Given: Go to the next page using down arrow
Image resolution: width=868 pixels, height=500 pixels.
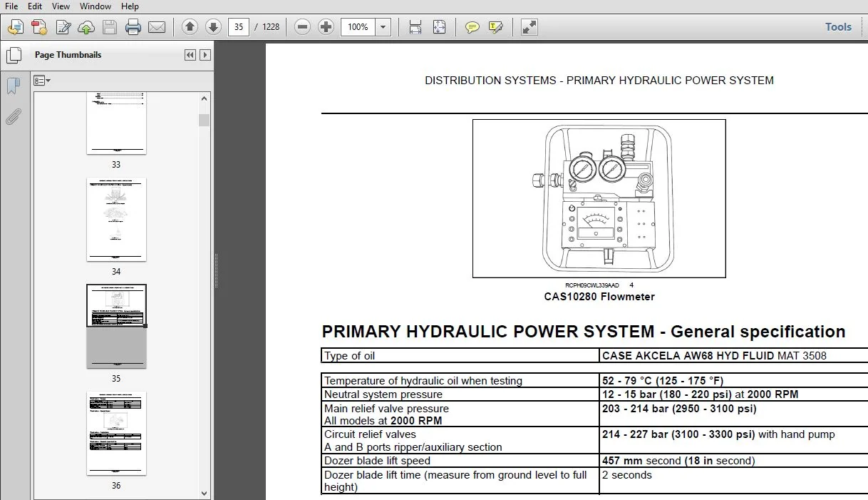Looking at the screenshot, I should [x=213, y=27].
